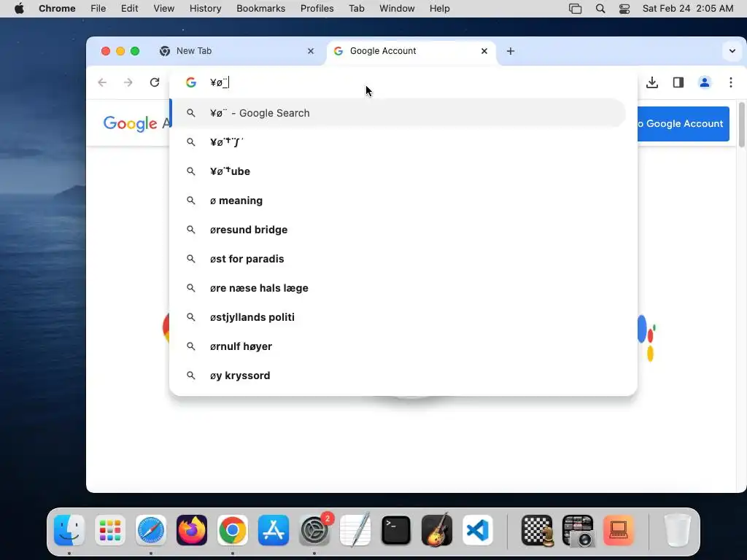
Task: Open the Apple menu
Action: pos(19,9)
